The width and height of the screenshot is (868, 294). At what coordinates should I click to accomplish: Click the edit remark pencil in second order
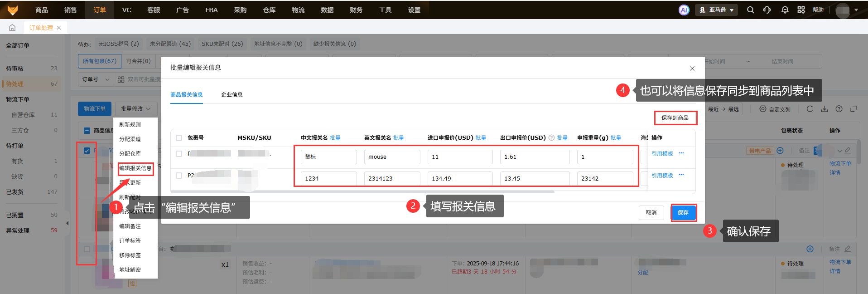[848, 249]
